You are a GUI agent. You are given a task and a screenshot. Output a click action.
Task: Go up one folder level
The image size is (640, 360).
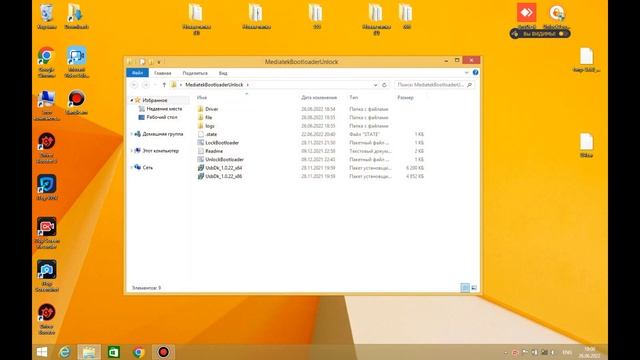pyautogui.click(x=164, y=85)
